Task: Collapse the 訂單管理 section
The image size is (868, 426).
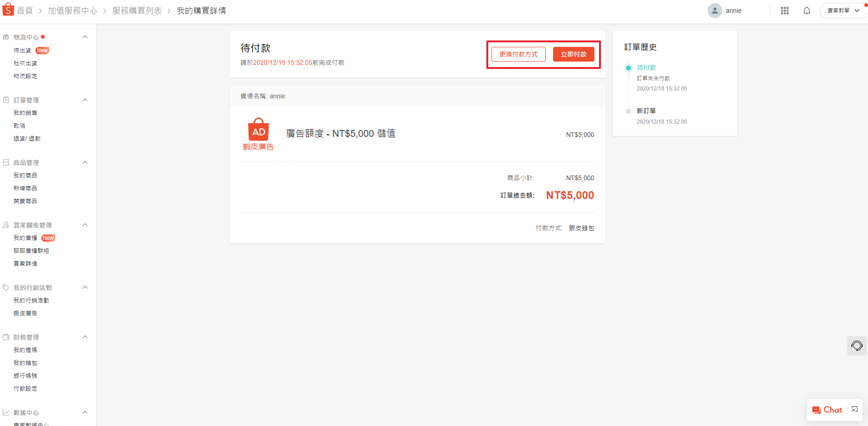Action: (x=85, y=100)
